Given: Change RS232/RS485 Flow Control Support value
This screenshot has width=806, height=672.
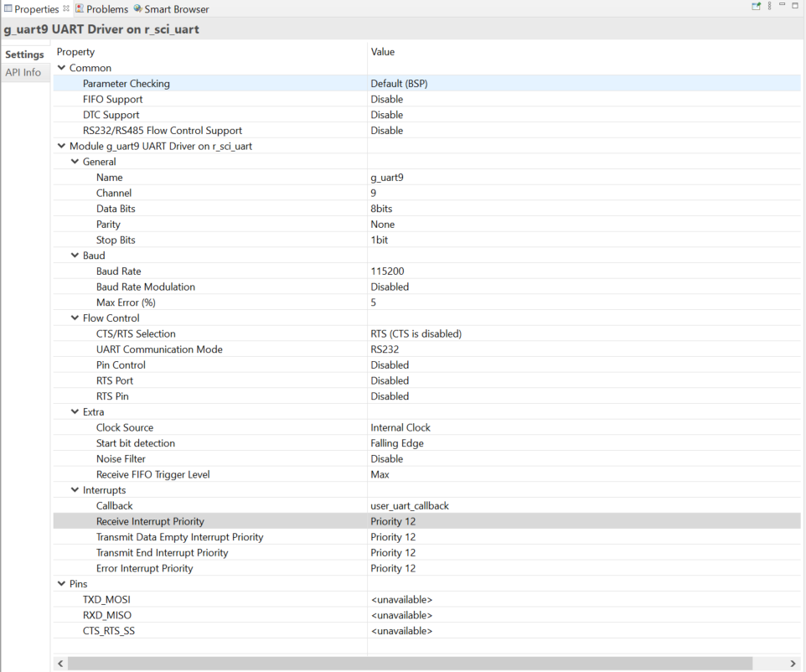Looking at the screenshot, I should point(386,131).
